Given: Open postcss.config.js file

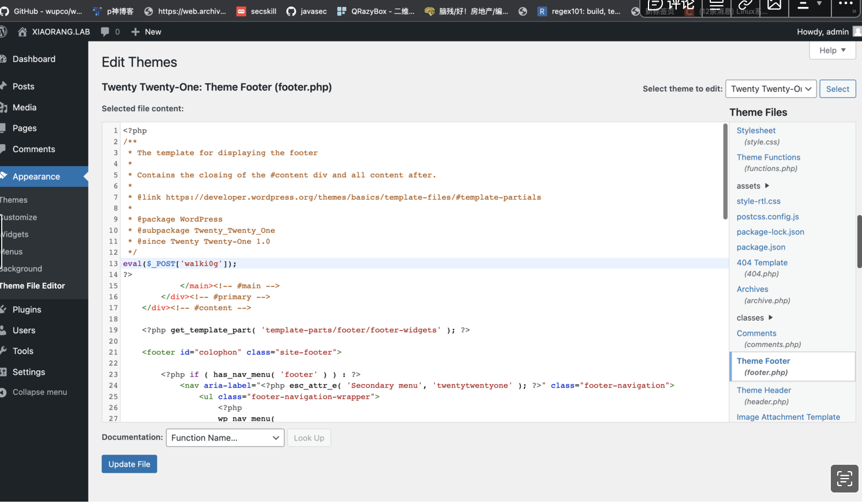Looking at the screenshot, I should [x=767, y=217].
